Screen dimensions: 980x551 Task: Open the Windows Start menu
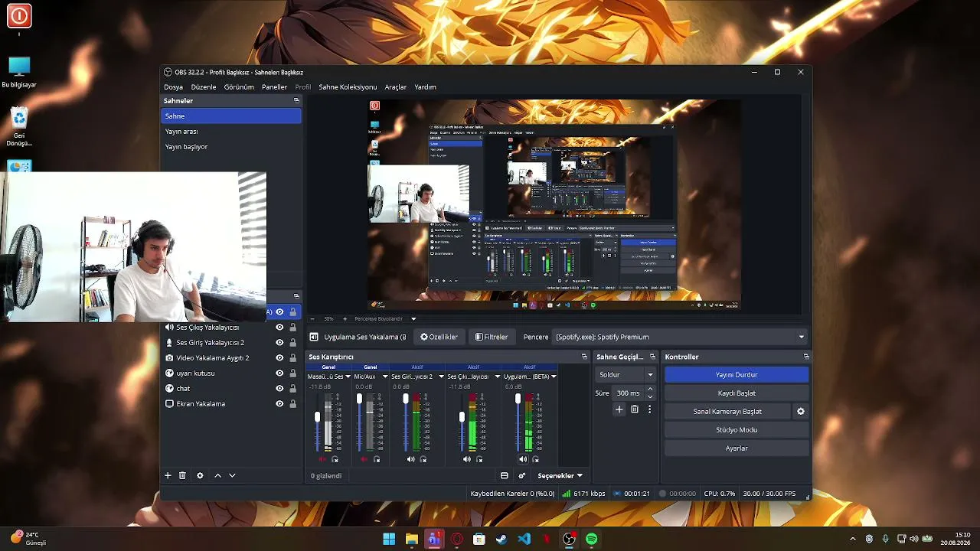point(389,539)
